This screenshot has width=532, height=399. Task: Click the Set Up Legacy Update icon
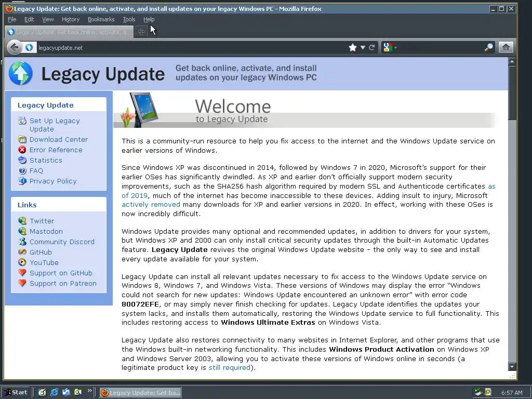22,121
